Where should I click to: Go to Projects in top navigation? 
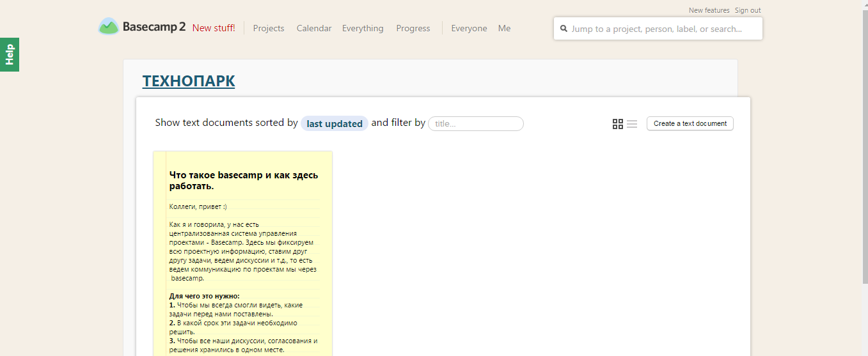click(269, 28)
